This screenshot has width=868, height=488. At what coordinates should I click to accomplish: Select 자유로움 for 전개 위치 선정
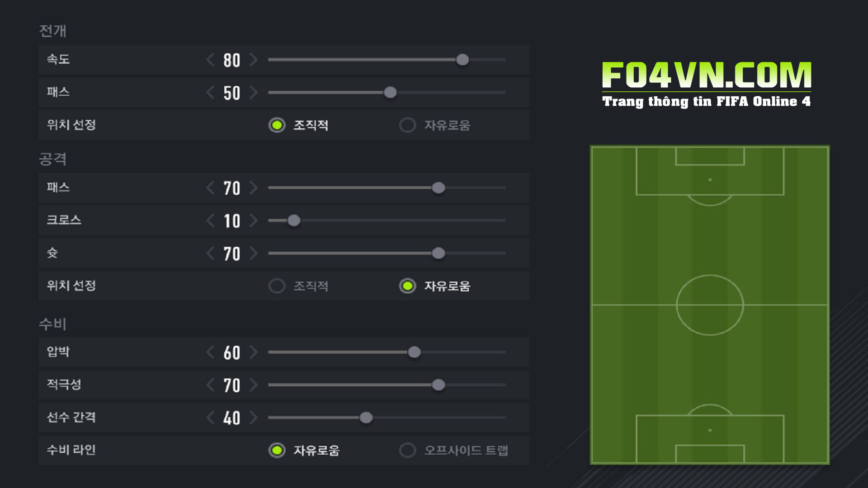407,125
